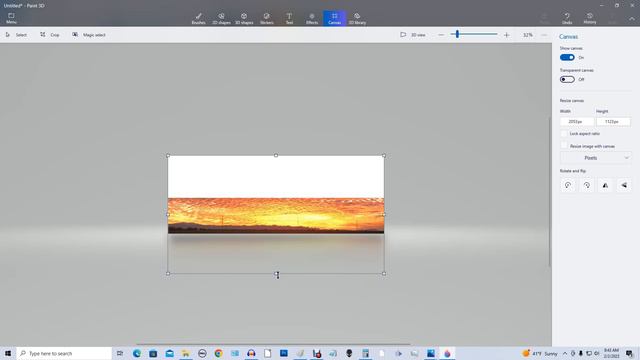Image resolution: width=640 pixels, height=360 pixels.
Task: Turn off the Show canvas toggle
Action: (x=567, y=58)
